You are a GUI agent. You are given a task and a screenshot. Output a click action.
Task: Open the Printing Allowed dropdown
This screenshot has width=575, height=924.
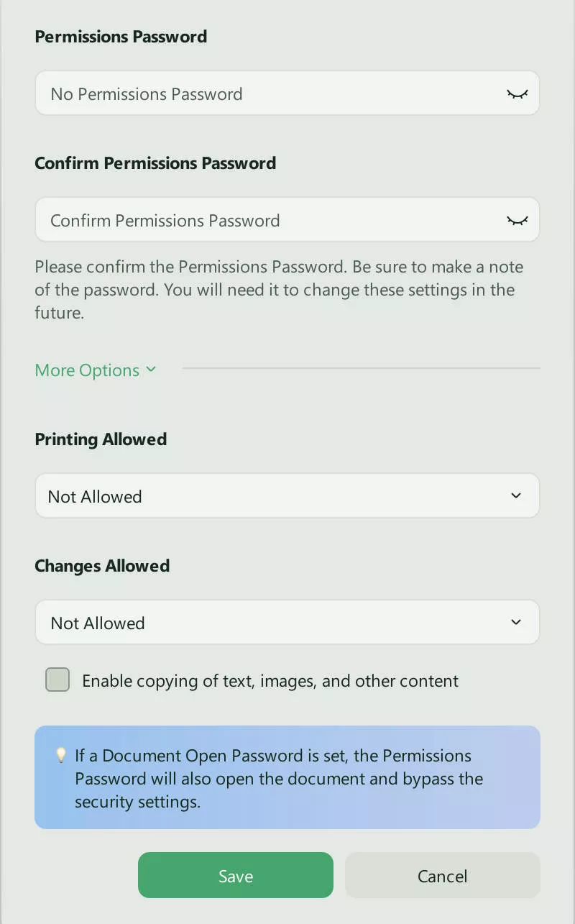tap(287, 495)
